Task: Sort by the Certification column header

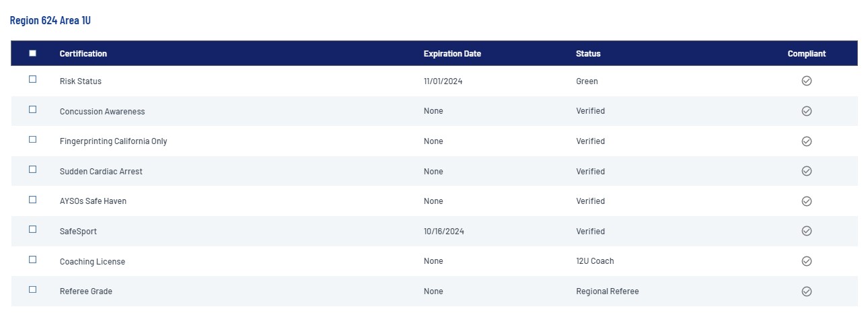Action: [x=83, y=54]
